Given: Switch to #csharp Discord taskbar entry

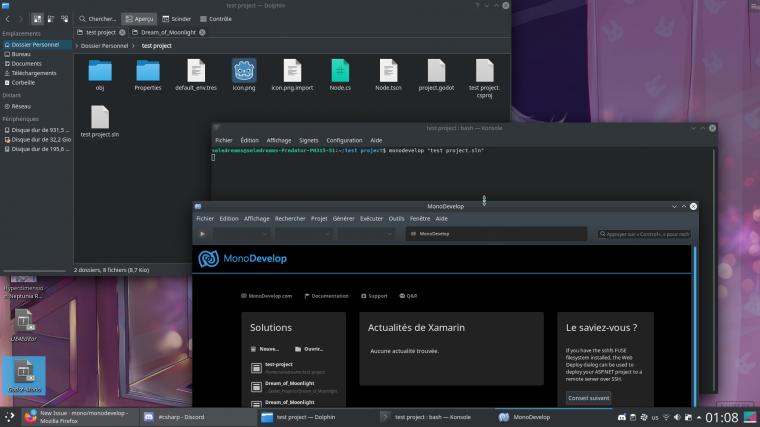Looking at the screenshot, I should click(x=196, y=417).
